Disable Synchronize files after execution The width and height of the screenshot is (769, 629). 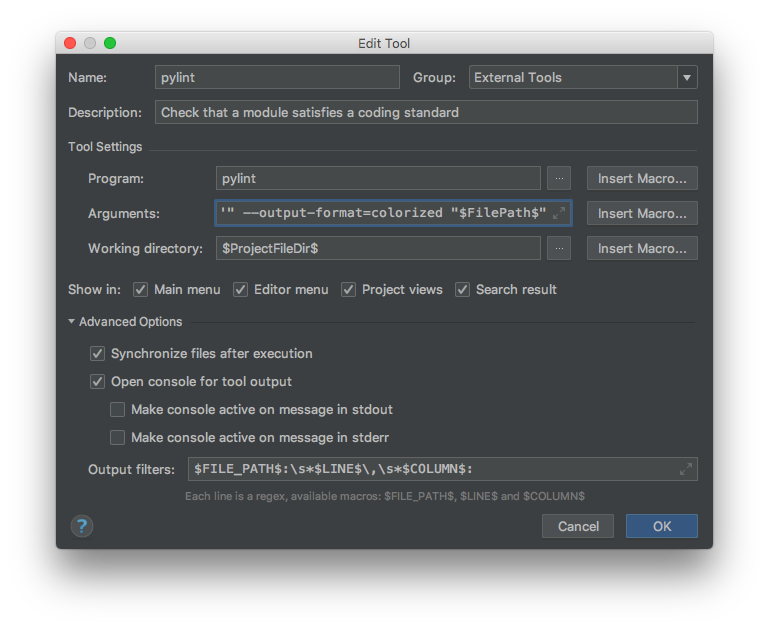tap(97, 353)
